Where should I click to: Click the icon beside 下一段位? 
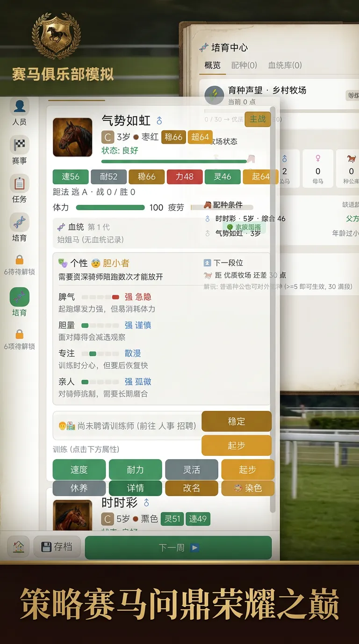(208, 263)
